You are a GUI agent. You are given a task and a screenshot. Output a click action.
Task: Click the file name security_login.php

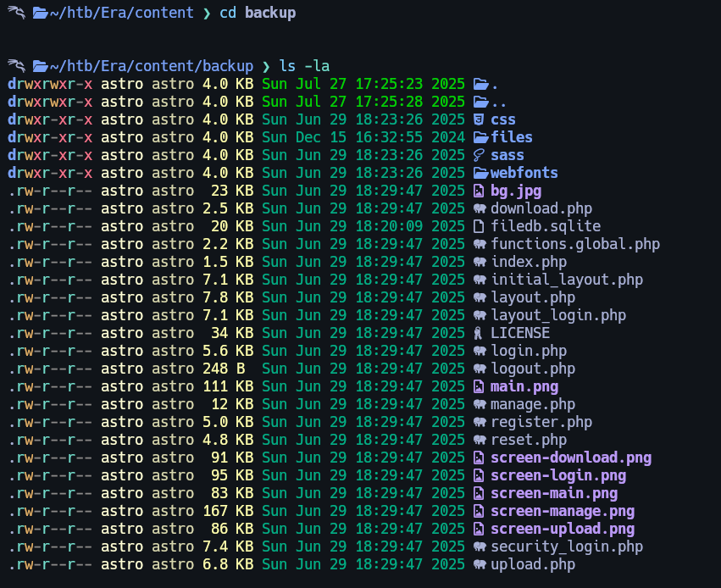pyautogui.click(x=567, y=547)
